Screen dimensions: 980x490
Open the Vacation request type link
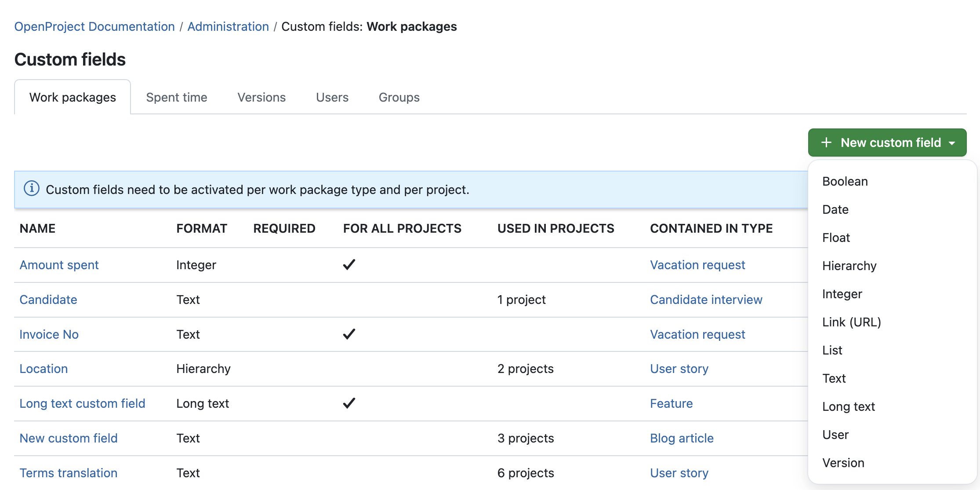[x=697, y=265]
